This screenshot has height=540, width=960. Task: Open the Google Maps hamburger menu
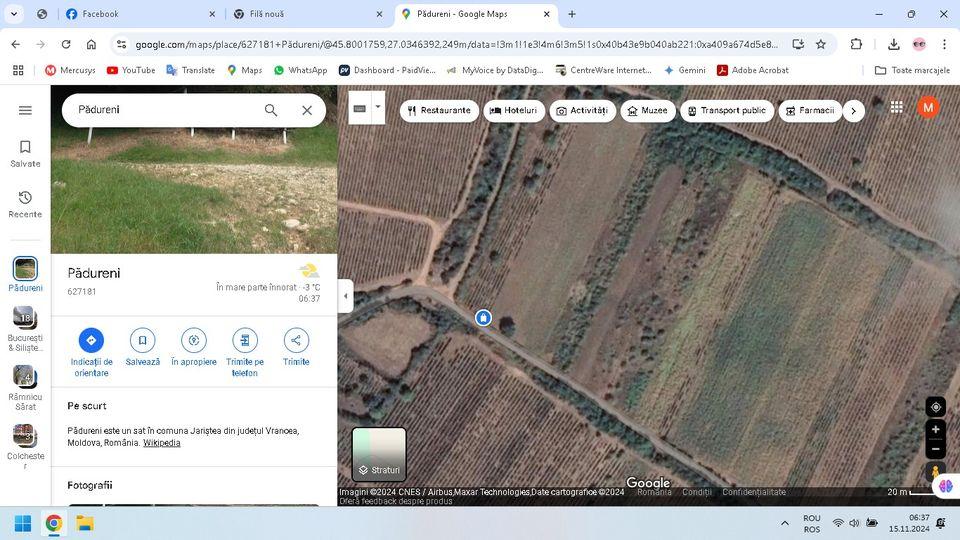click(25, 110)
